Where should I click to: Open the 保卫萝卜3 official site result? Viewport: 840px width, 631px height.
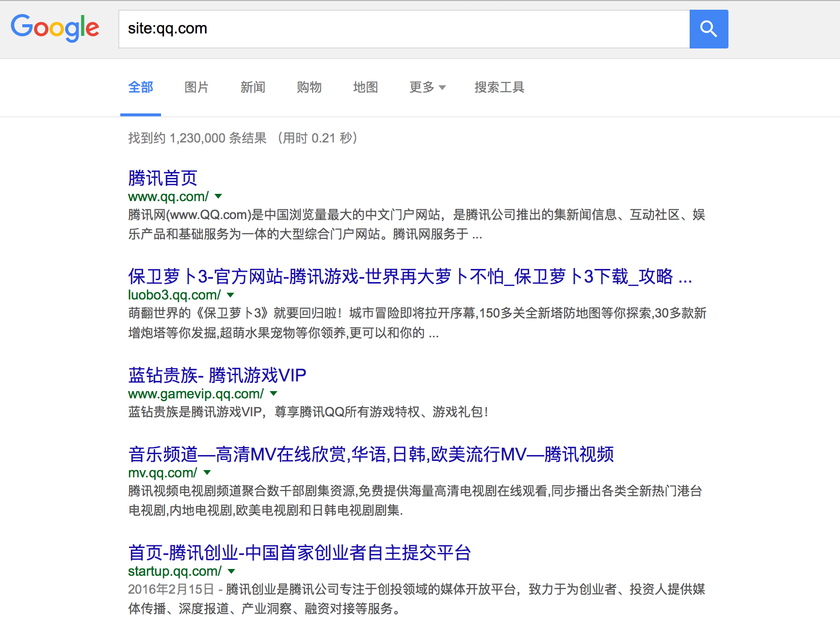pyautogui.click(x=410, y=276)
